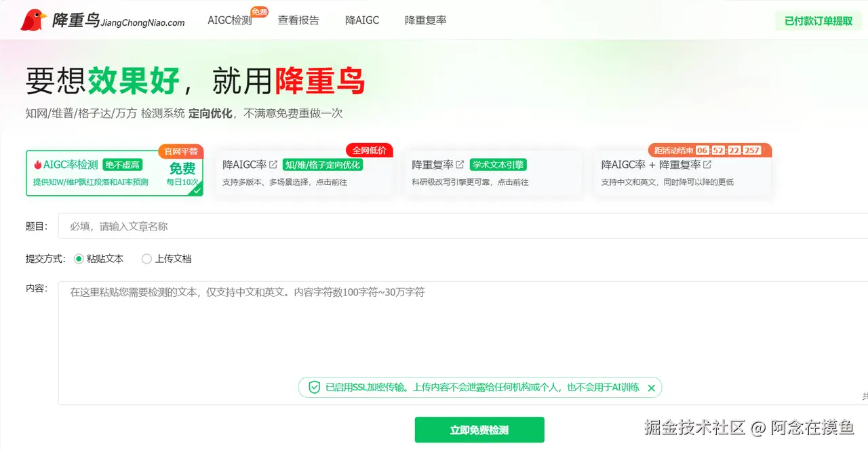This screenshot has width=868, height=450.
Task: Click the red bird logo icon
Action: pos(33,20)
